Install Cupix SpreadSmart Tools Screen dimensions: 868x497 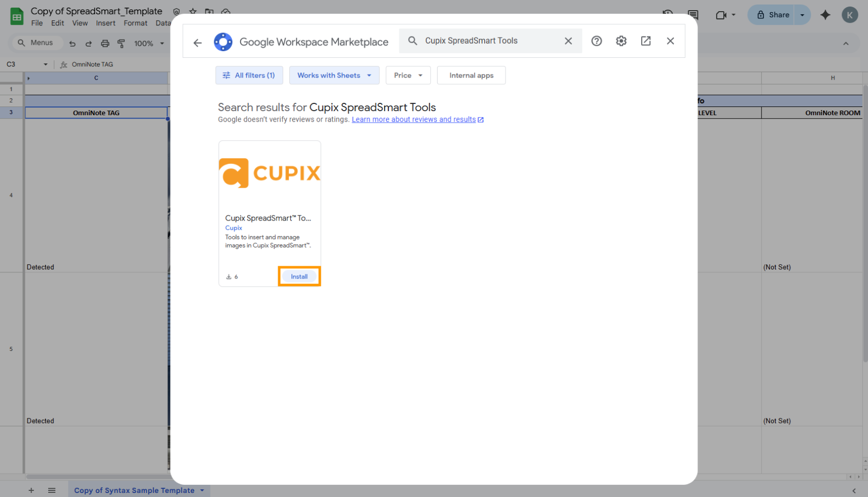pyautogui.click(x=299, y=276)
